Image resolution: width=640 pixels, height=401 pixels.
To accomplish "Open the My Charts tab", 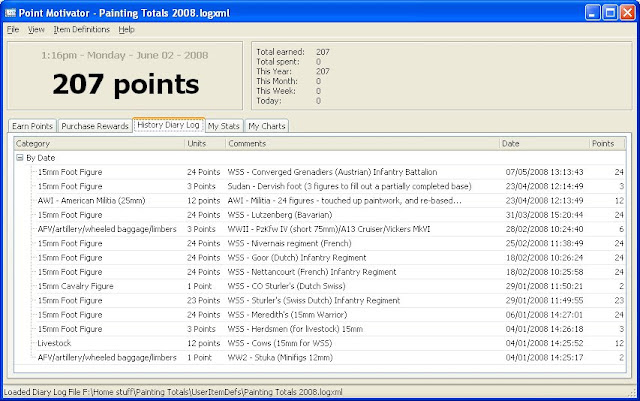I will pyautogui.click(x=267, y=126).
